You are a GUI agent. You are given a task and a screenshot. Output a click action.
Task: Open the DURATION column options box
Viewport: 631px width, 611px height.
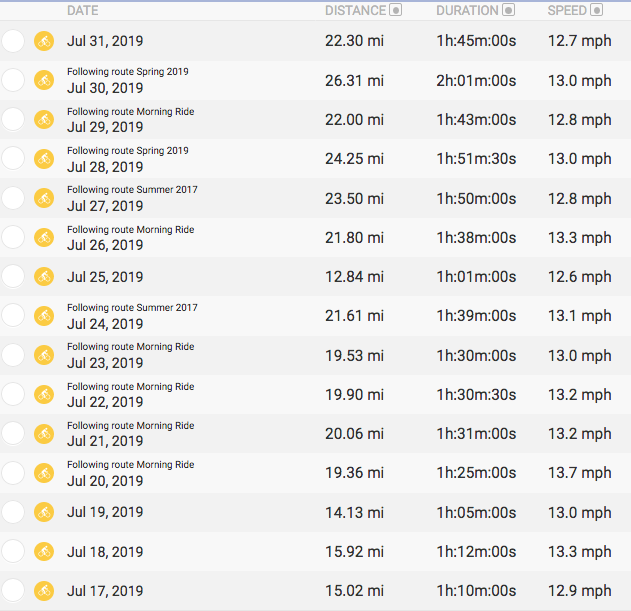(508, 10)
